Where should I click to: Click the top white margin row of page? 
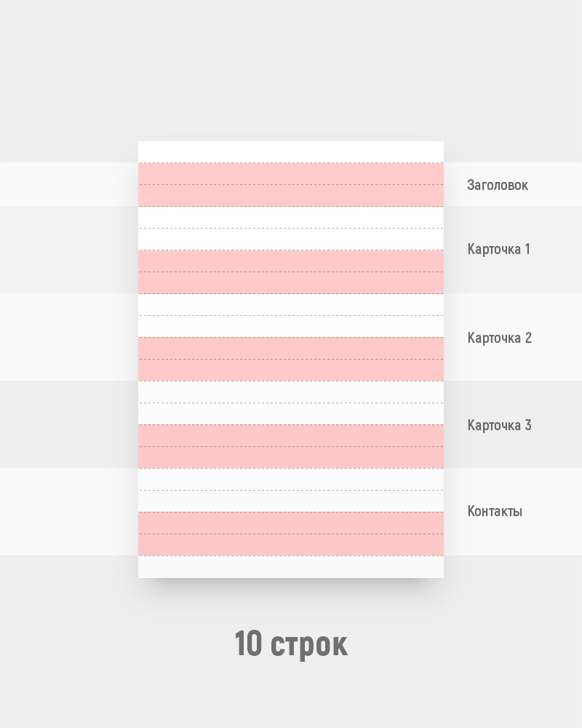(291, 151)
